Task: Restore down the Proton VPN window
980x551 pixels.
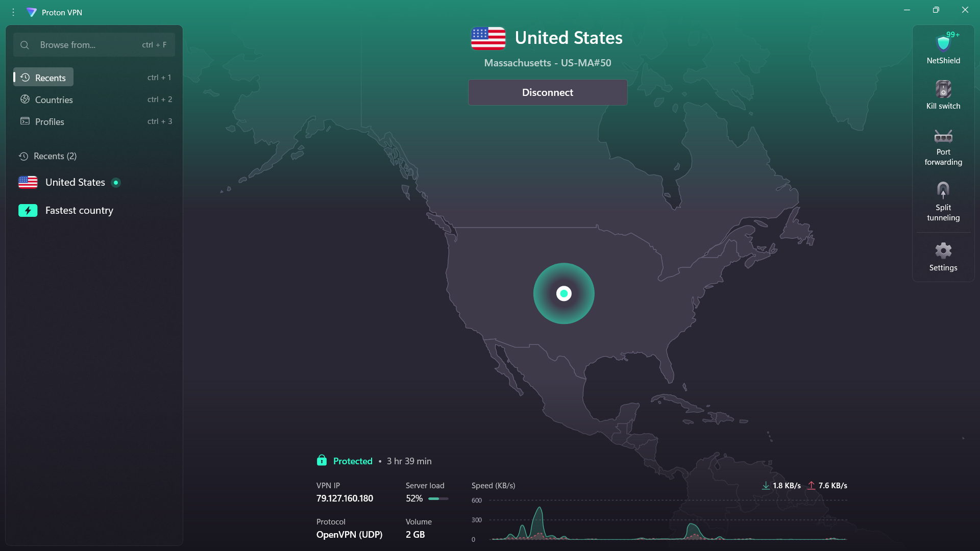Action: point(936,10)
